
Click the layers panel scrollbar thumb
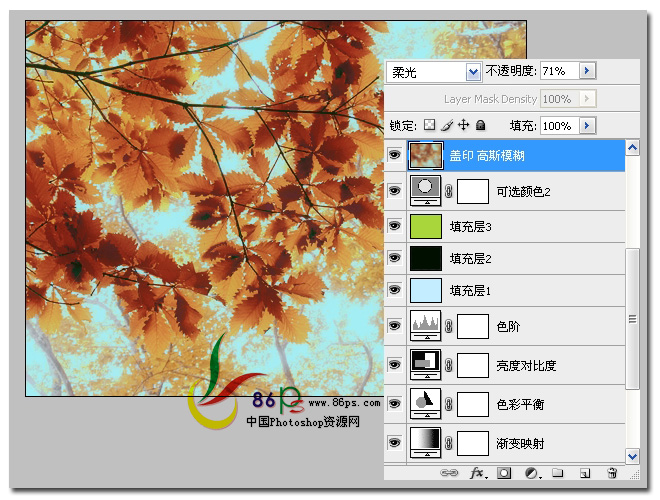tap(632, 319)
